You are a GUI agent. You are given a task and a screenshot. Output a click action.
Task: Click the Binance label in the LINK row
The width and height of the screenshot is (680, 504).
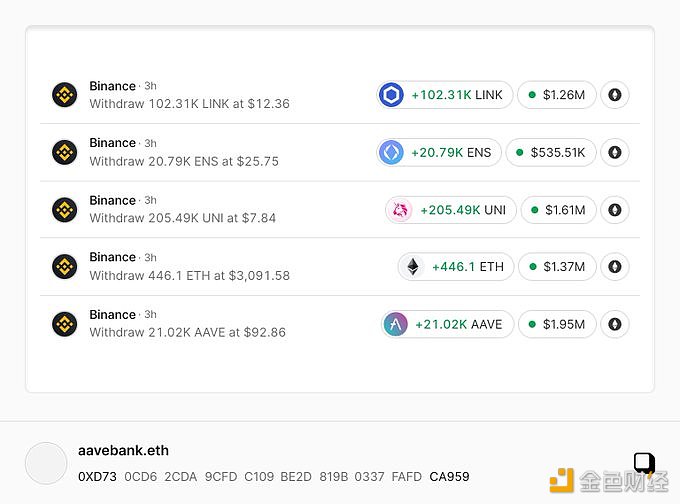click(113, 86)
